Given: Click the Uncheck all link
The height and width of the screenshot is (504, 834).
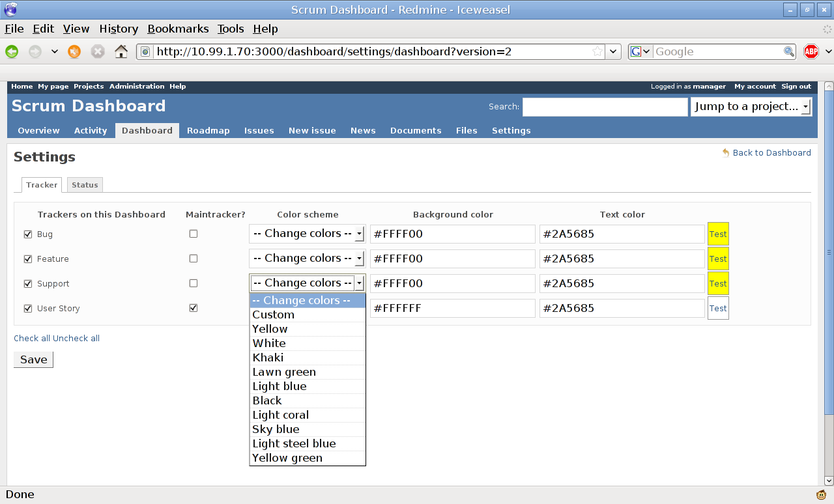Looking at the screenshot, I should coord(76,339).
